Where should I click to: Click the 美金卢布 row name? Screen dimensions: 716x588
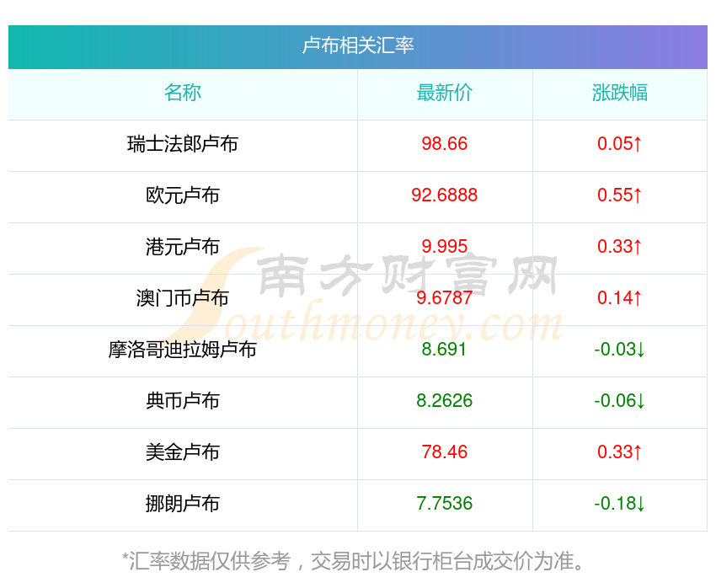tap(183, 452)
